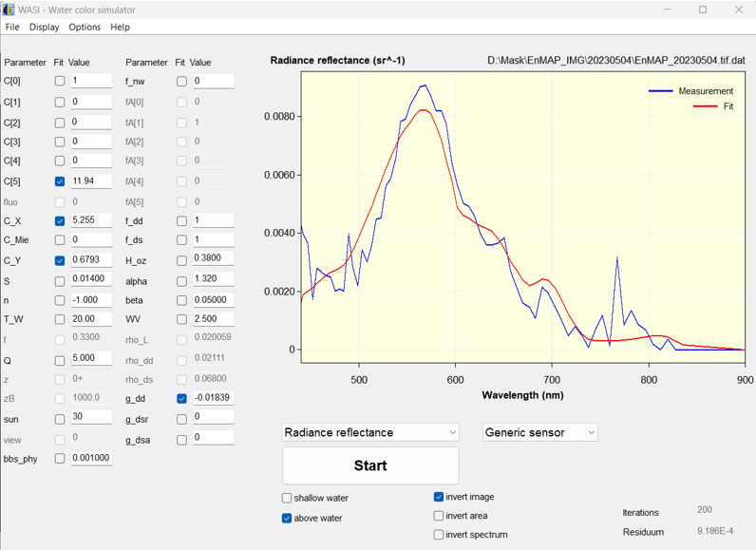
Task: Click the S value field showing 0.01400
Action: point(91,278)
